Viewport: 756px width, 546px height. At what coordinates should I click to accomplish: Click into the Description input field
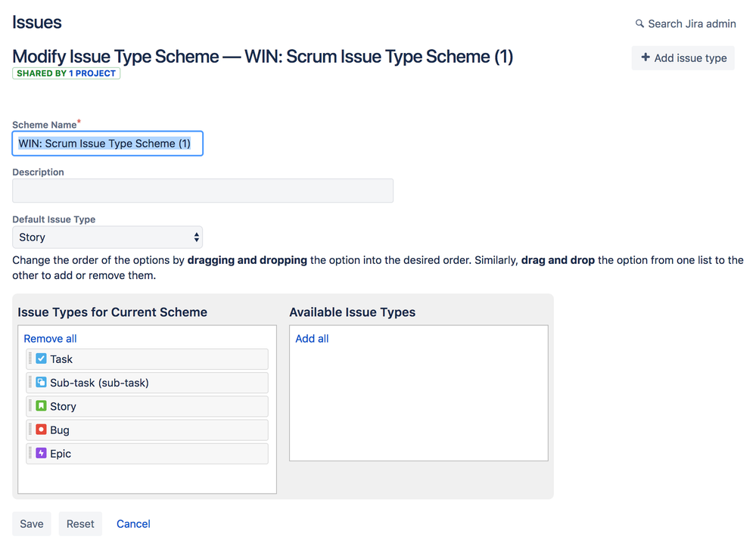(203, 191)
